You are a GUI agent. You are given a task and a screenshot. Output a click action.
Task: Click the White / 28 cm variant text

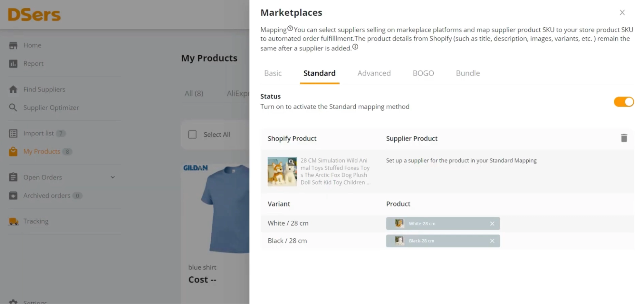click(x=288, y=223)
